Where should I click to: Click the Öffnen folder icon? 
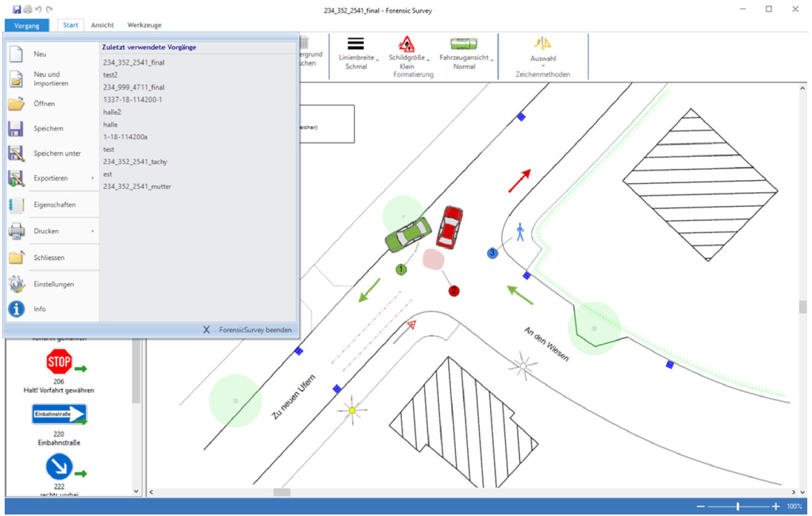point(16,104)
